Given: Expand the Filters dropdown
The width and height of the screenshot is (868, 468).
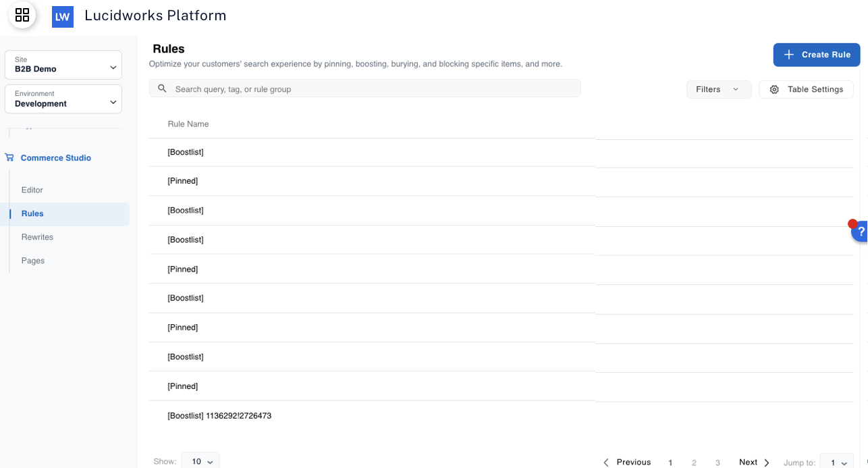Looking at the screenshot, I should point(719,89).
